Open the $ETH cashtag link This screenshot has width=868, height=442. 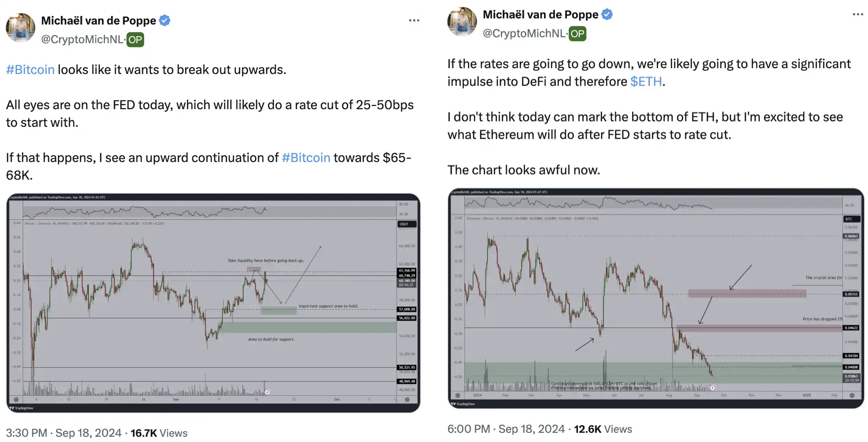pos(646,81)
